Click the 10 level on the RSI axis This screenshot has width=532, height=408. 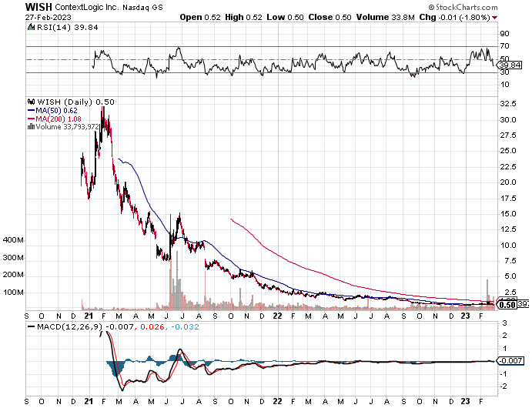pos(504,85)
